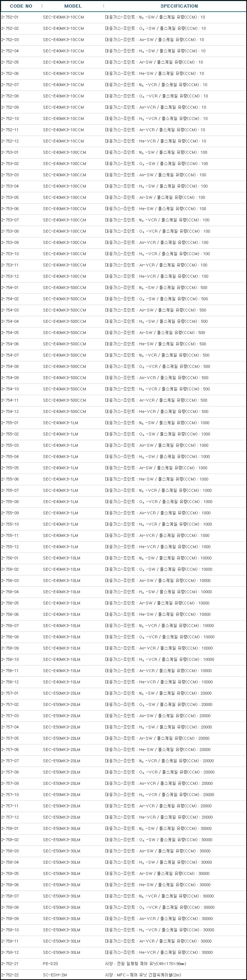Click code 2-756-12 entry
Screen dimensions: 247x980
pyautogui.click(x=10, y=682)
